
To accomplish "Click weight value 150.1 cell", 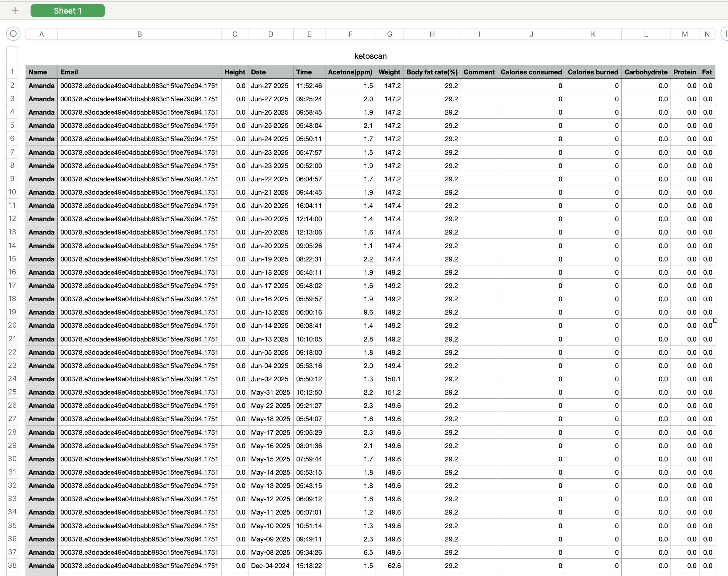I will 390,379.
